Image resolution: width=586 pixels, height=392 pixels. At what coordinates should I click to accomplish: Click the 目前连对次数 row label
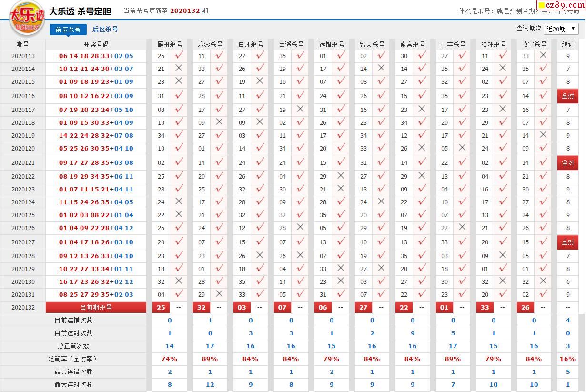click(73, 333)
